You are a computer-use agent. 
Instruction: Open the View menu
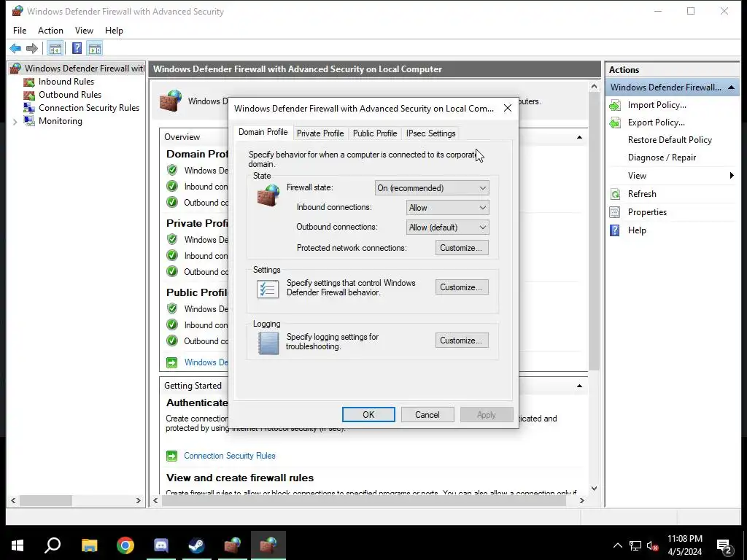pyautogui.click(x=84, y=31)
